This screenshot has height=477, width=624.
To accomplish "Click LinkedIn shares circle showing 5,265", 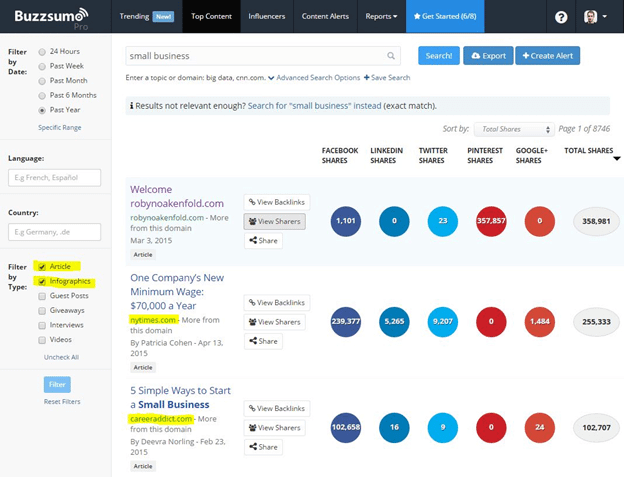I will point(394,322).
